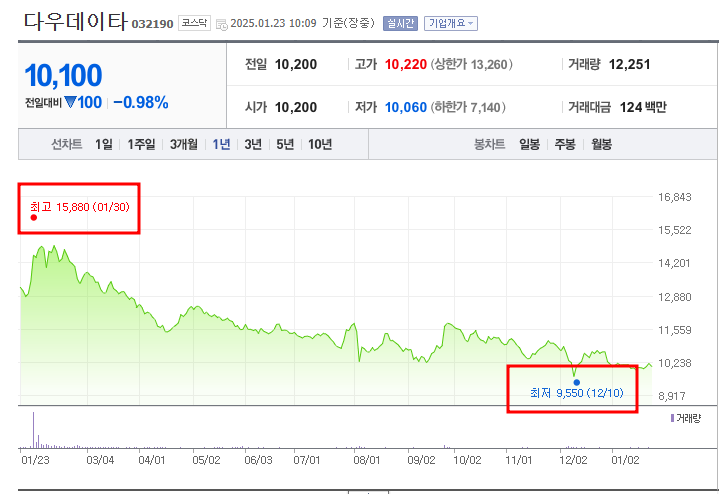
Task: Click the 12/02 x-axis date label
Action: click(x=573, y=460)
